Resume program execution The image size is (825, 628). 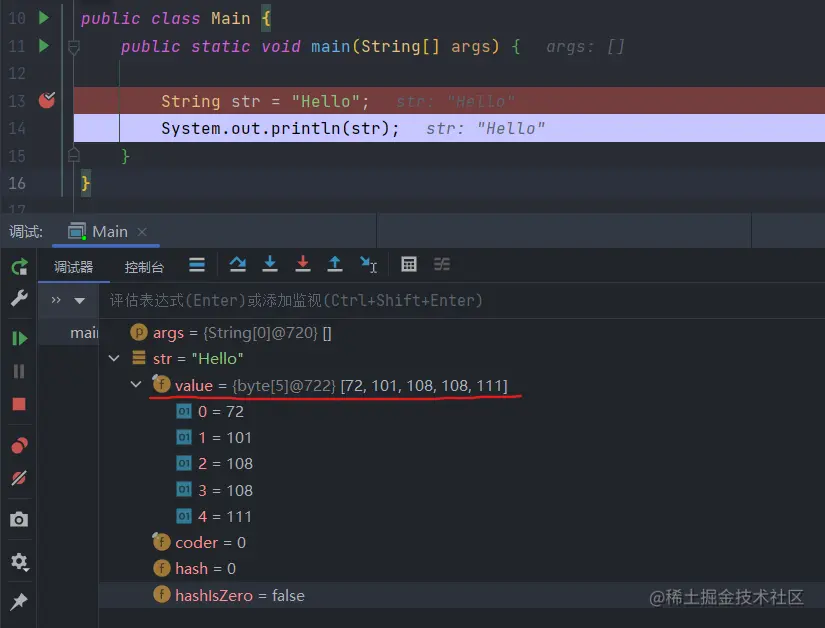(x=19, y=338)
